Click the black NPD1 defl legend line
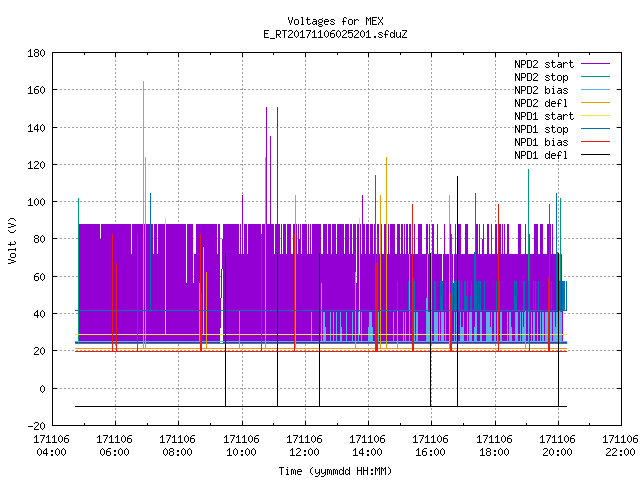 [x=595, y=155]
